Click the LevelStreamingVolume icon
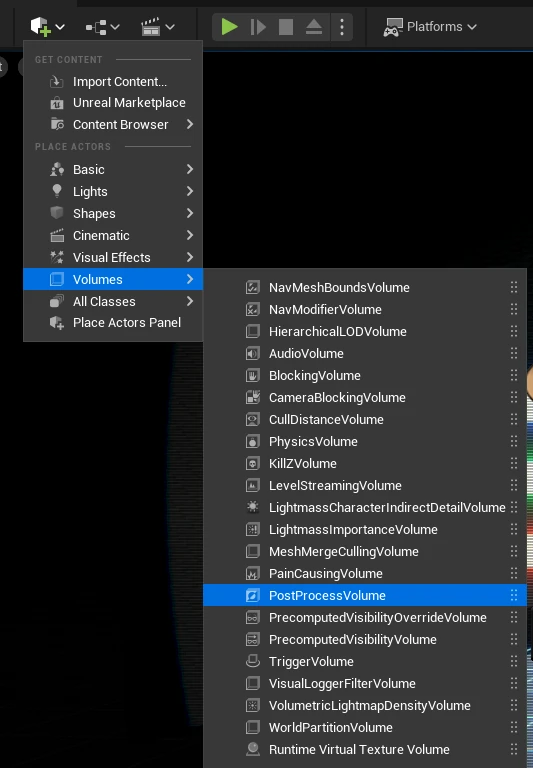The width and height of the screenshot is (533, 768). click(252, 485)
